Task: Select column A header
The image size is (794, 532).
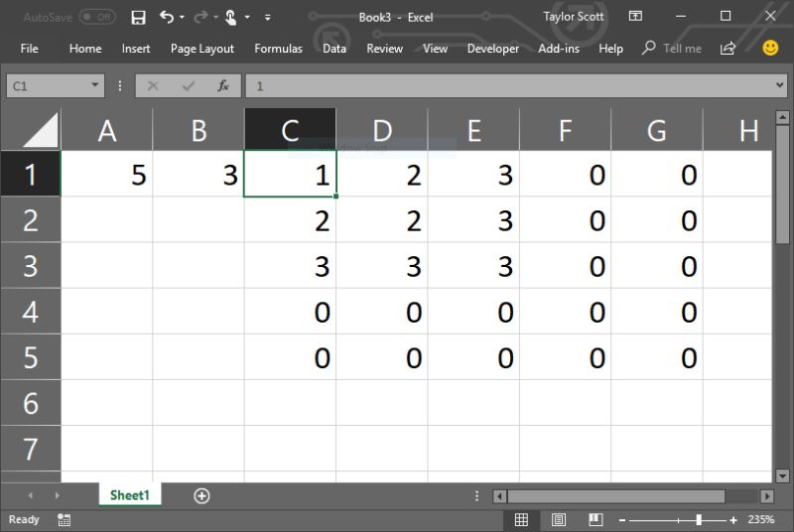Action: (107, 130)
